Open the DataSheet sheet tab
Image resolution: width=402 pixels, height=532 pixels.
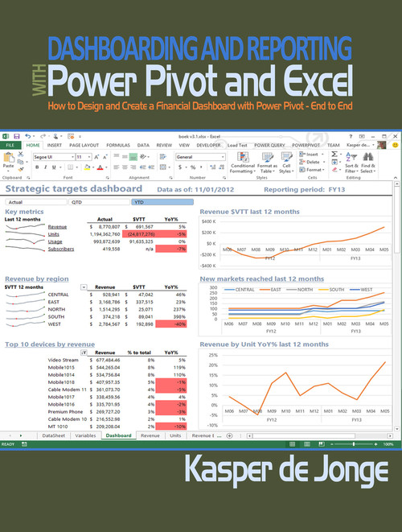[54, 435]
